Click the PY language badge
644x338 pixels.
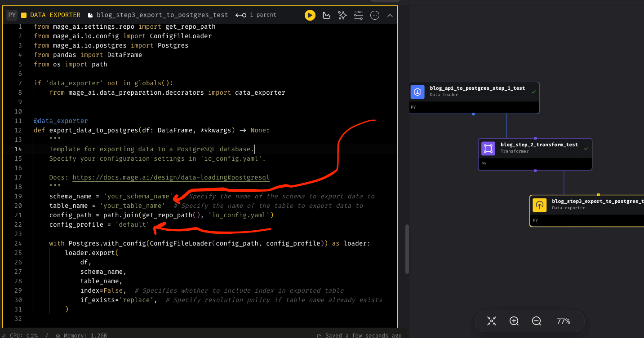[12, 15]
